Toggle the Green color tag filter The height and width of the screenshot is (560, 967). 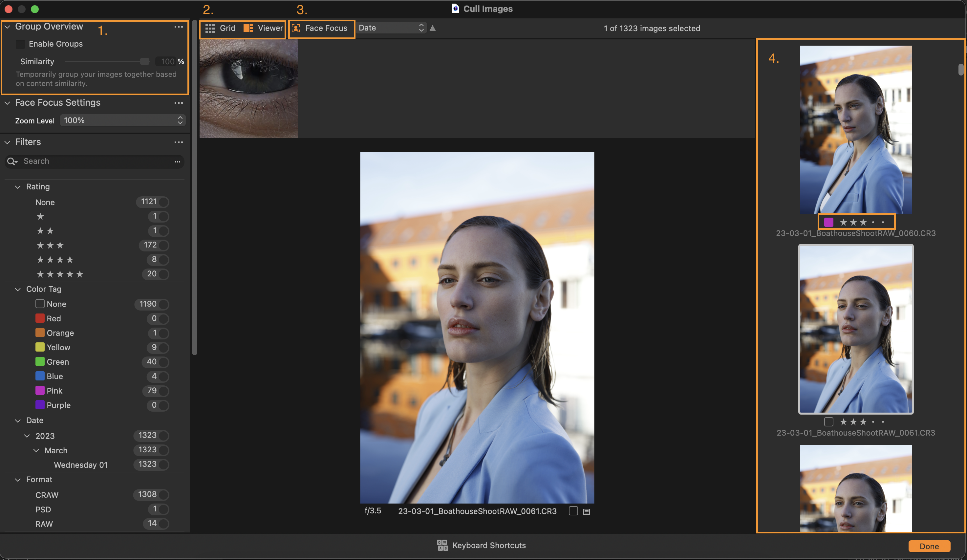coord(164,362)
